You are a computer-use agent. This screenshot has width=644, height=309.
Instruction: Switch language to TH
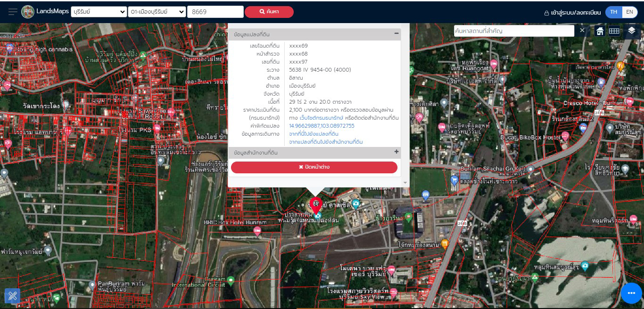tap(613, 12)
